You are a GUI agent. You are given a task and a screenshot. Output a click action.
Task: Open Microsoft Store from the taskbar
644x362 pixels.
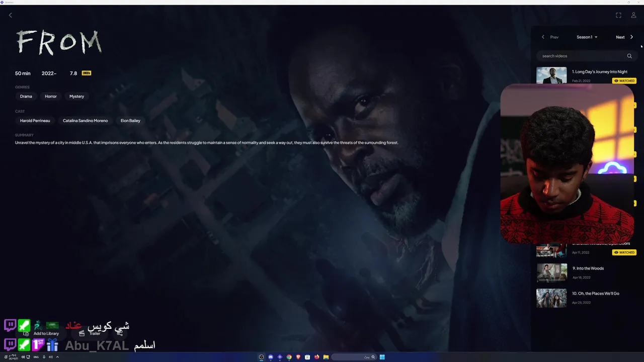[x=307, y=357]
